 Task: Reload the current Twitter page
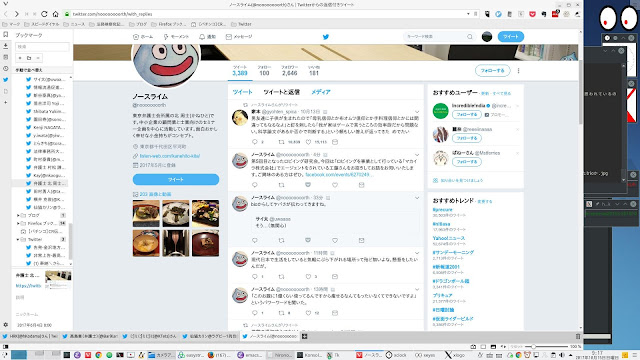tap(44, 14)
